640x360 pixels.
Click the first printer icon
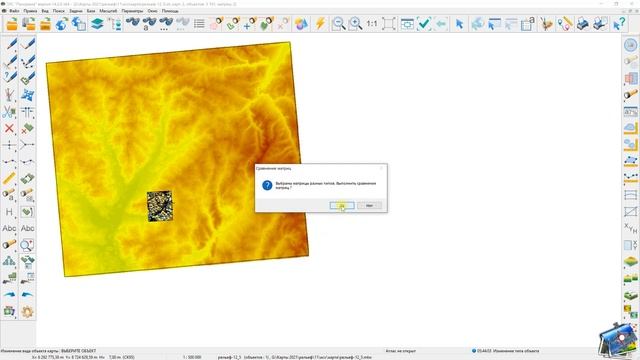pos(583,24)
